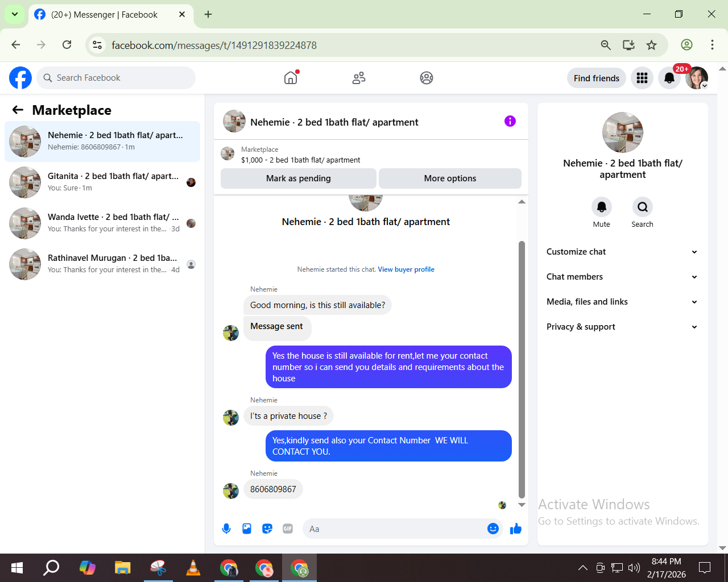Open a new browser tab

pos(208,14)
